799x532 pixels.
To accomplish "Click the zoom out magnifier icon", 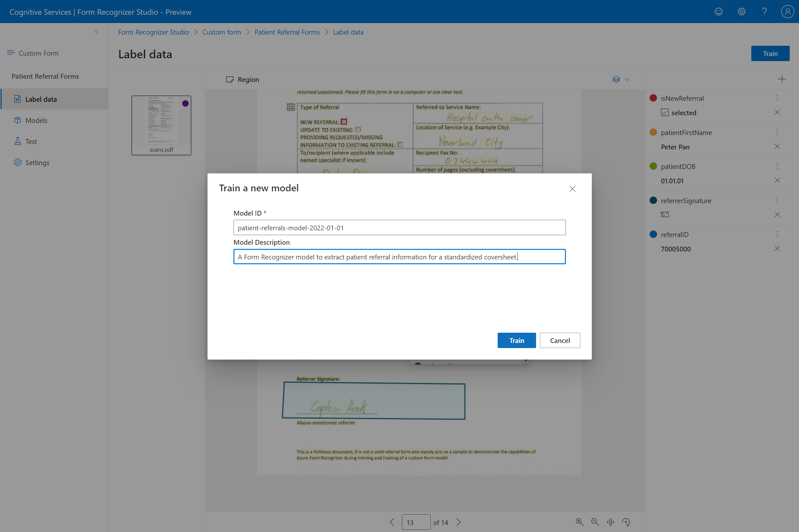I will pyautogui.click(x=595, y=522).
